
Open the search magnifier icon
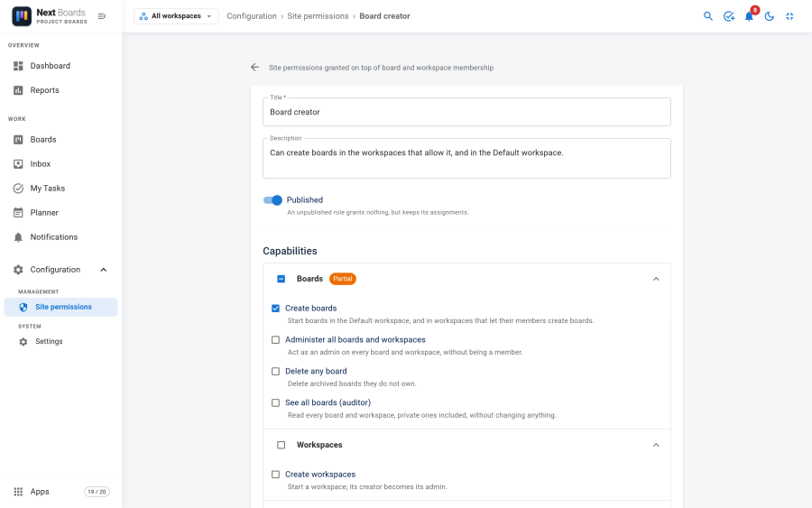tap(708, 16)
